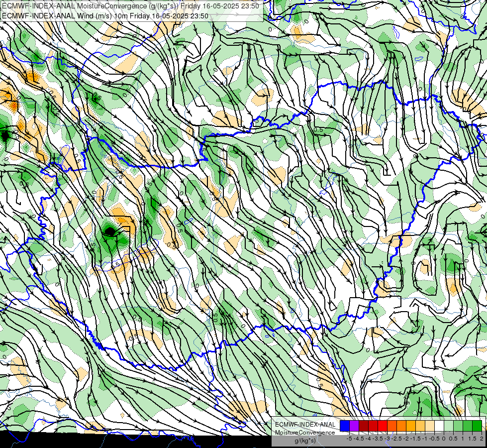Screen dimensions: 487x448
Task: Click the legend value -5
Action: [x=349, y=439]
